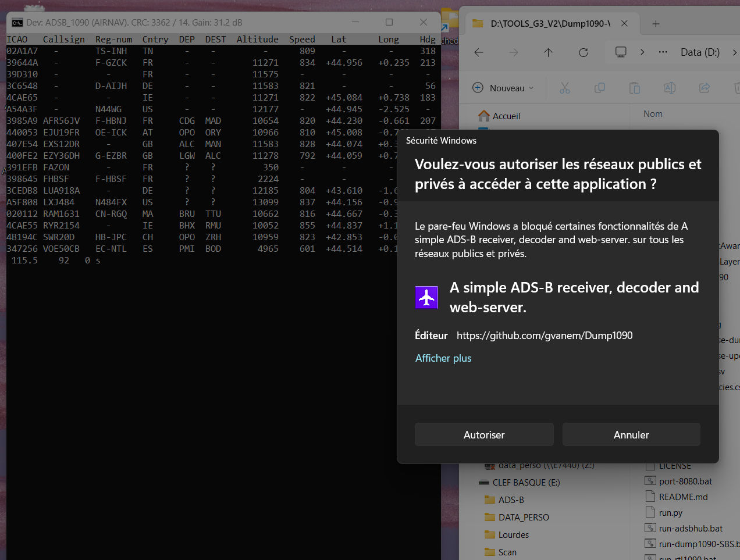Click the Altitude header in console

point(258,40)
